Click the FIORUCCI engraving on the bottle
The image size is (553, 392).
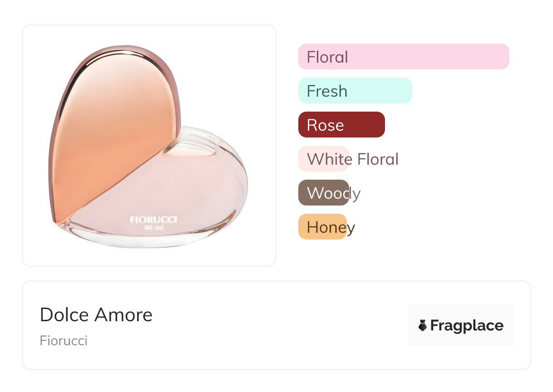(x=153, y=220)
